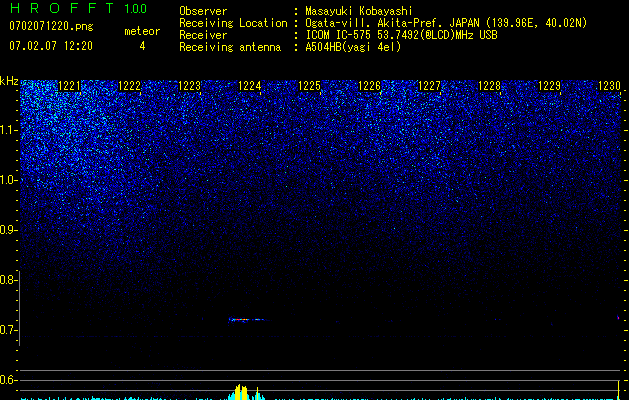Click the 1221 time marker
Viewport: 629px width, 400px height.
point(69,86)
